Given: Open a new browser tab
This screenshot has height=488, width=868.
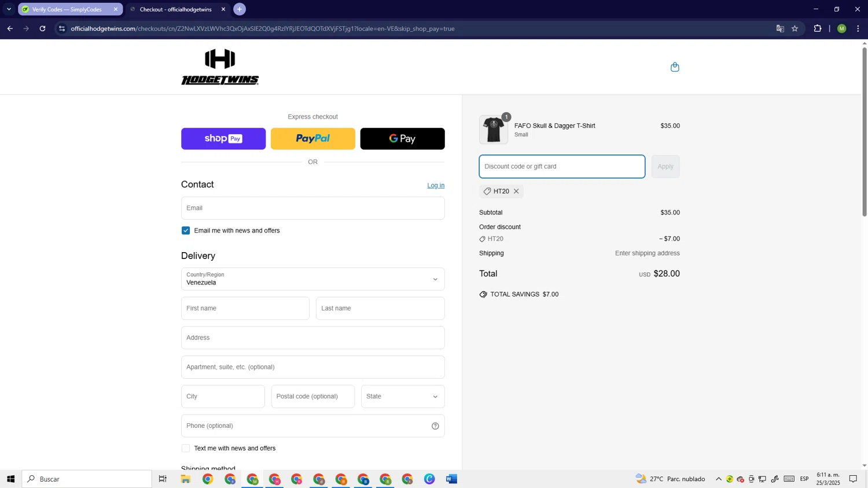Looking at the screenshot, I should [240, 9].
